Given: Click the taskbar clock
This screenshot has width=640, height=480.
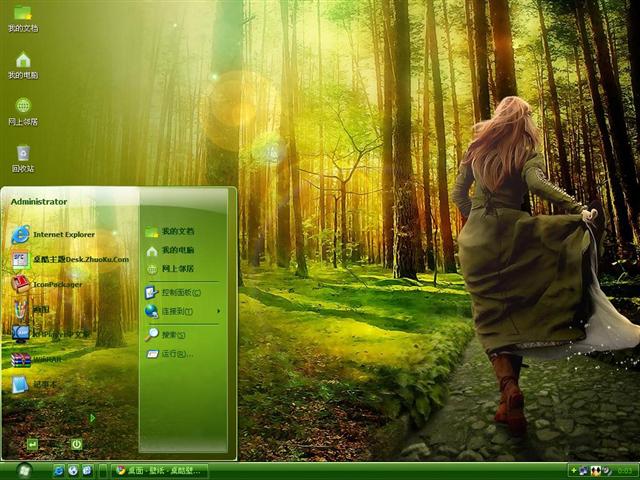Looking at the screenshot, I should pos(625,471).
